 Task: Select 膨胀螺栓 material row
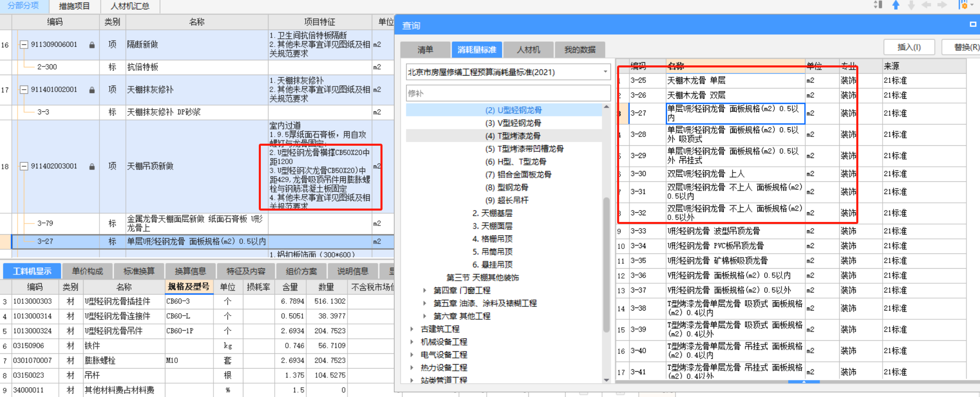tap(197, 360)
